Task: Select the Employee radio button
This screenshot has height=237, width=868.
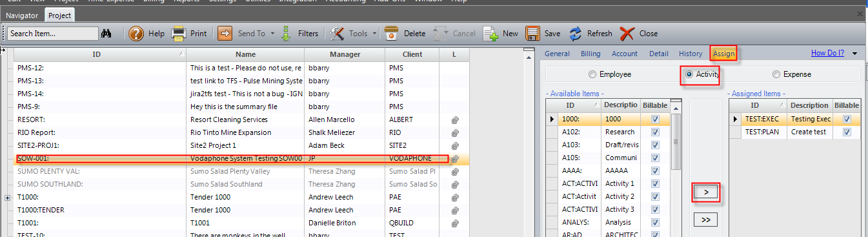Action: (593, 74)
